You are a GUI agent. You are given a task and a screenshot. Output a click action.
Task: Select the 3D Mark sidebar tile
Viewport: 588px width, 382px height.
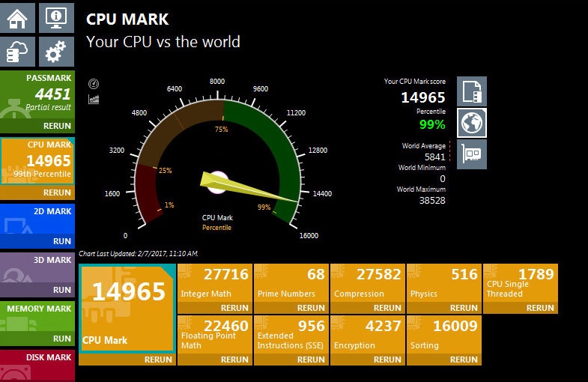(37, 267)
